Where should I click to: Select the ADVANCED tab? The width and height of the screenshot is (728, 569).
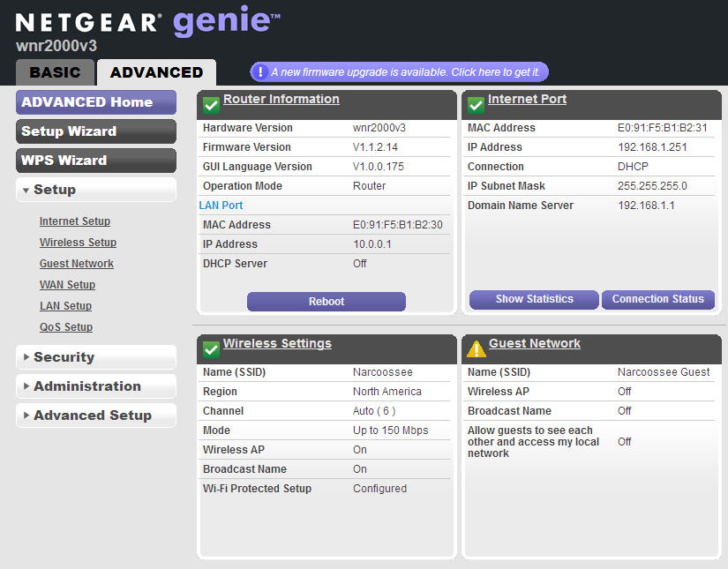click(156, 72)
